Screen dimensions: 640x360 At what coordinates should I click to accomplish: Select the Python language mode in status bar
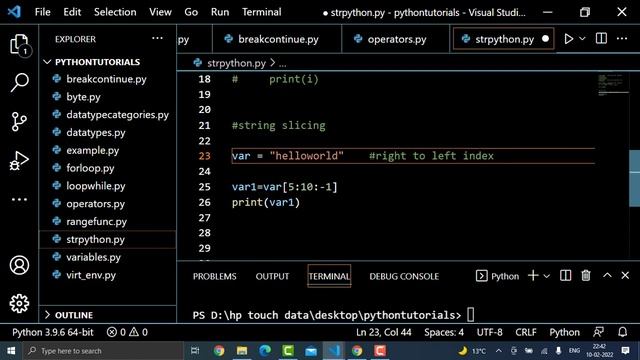pyautogui.click(x=564, y=332)
